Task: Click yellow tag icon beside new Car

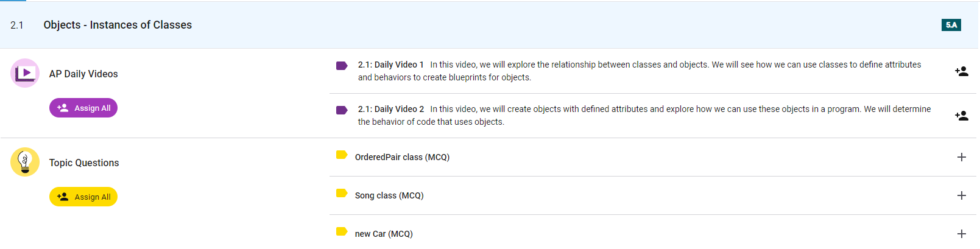Action: 342,231
